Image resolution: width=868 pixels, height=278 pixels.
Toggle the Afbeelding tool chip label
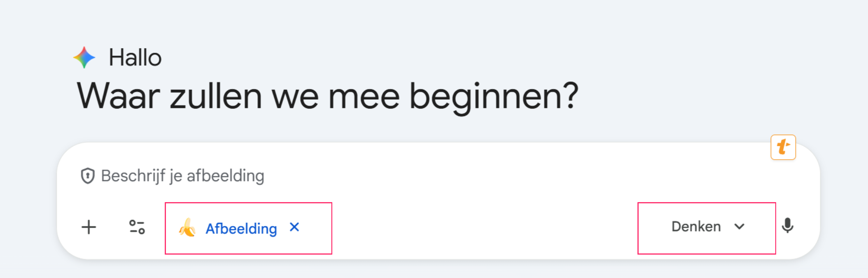[241, 229]
